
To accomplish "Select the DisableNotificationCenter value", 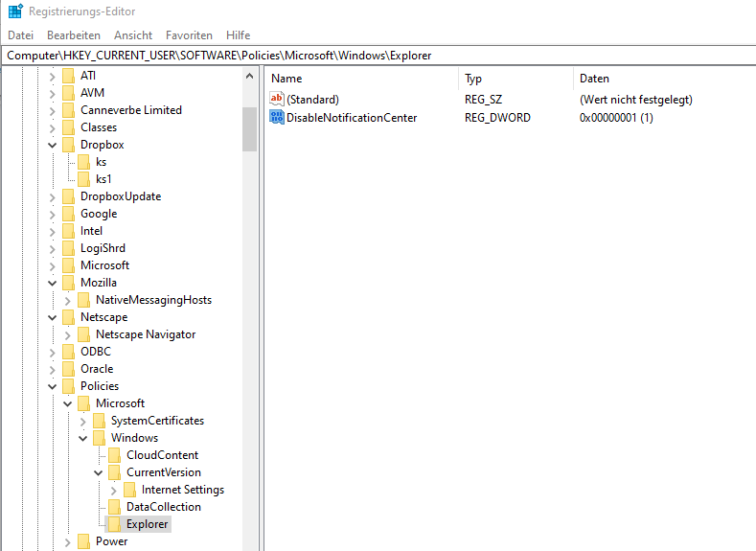I will [x=352, y=118].
